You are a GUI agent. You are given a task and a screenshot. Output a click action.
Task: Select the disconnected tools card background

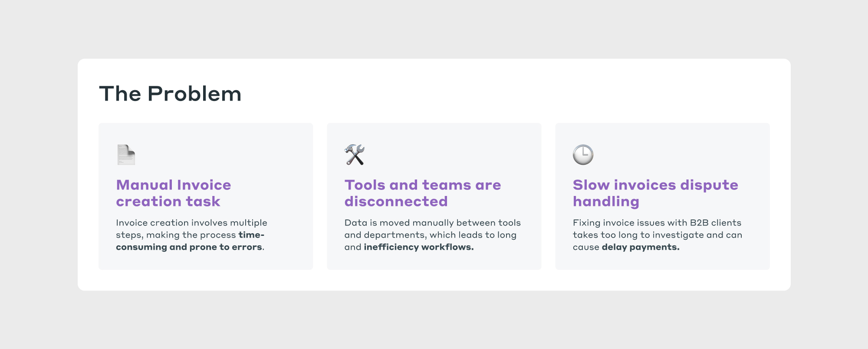434,196
